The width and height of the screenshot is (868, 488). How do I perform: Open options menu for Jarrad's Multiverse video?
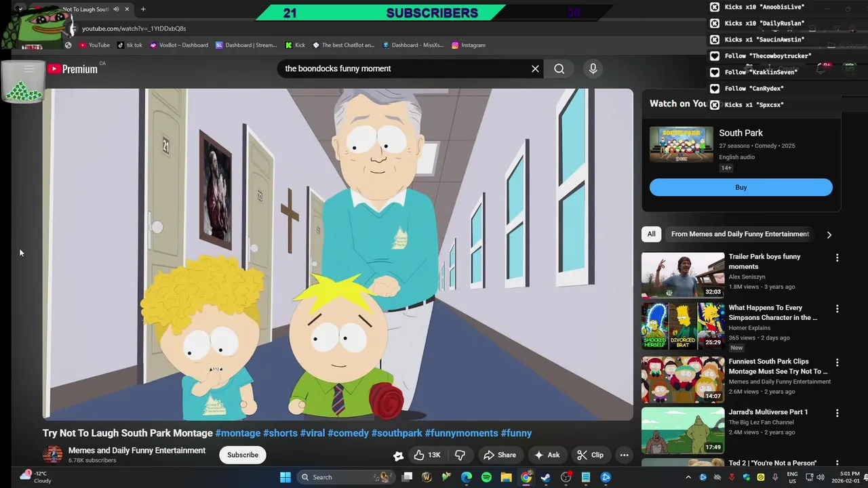tap(837, 413)
